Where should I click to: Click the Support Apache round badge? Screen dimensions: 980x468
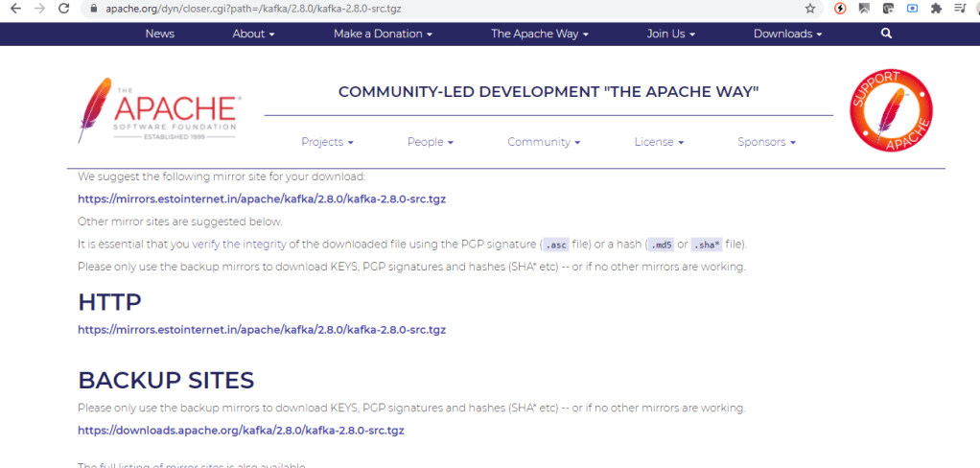pyautogui.click(x=890, y=109)
